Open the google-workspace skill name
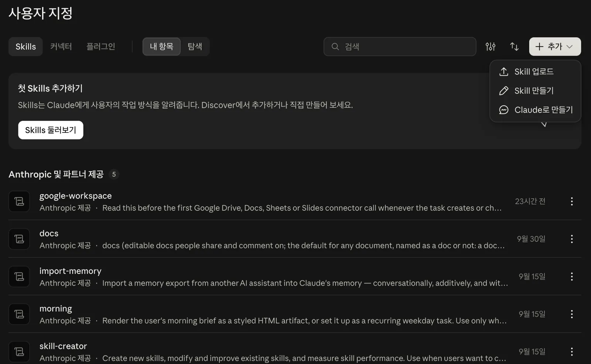 click(76, 196)
